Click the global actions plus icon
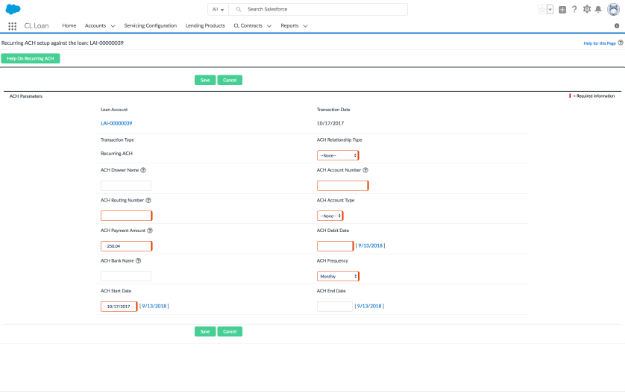Image resolution: width=625 pixels, height=392 pixels. click(x=562, y=10)
